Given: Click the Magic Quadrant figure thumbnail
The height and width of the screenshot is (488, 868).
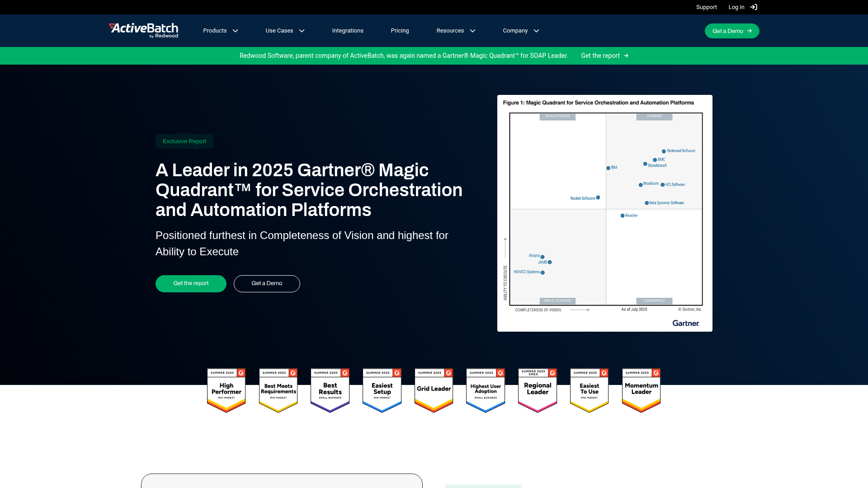Looking at the screenshot, I should click(x=604, y=213).
